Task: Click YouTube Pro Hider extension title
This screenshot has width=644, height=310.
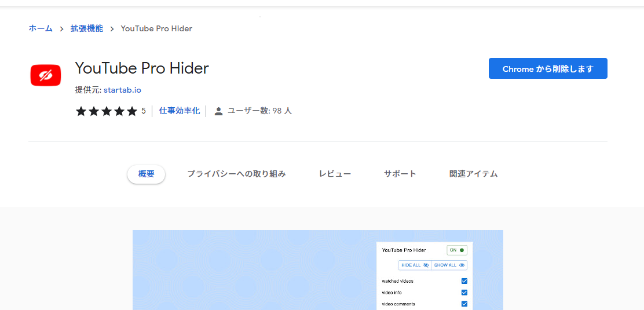Action: 142,68
